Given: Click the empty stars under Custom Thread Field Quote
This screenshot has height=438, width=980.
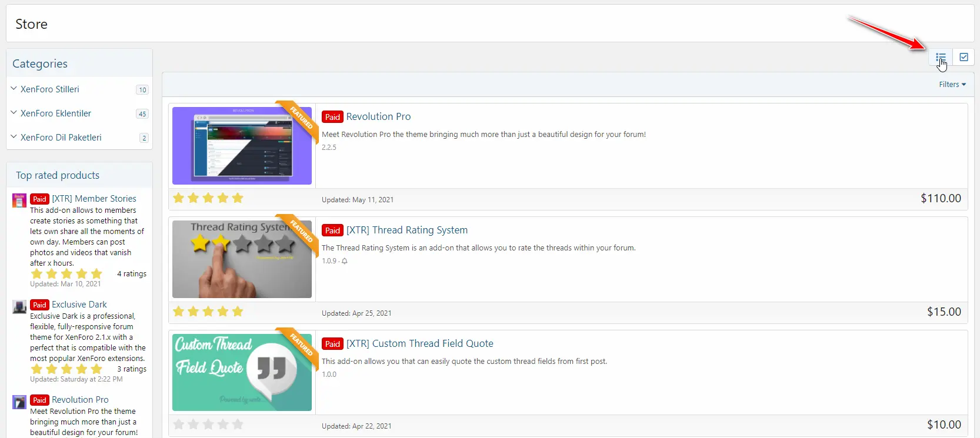Looking at the screenshot, I should (208, 424).
